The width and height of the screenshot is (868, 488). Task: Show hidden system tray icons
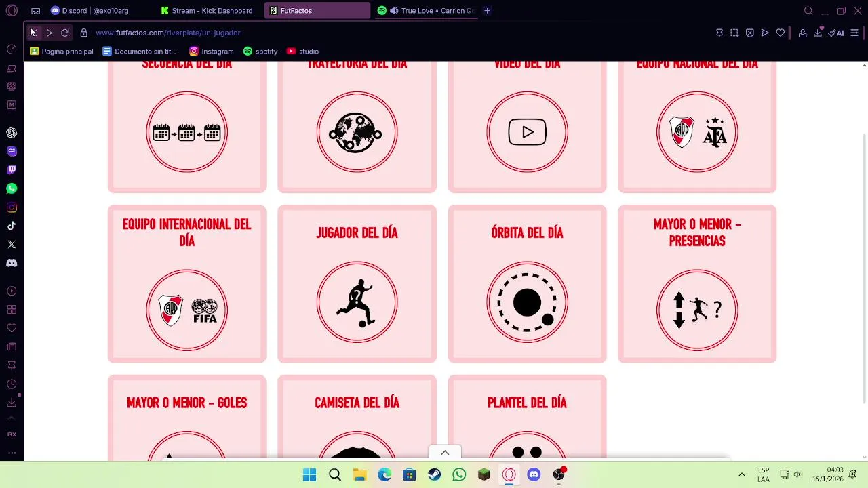(x=742, y=474)
